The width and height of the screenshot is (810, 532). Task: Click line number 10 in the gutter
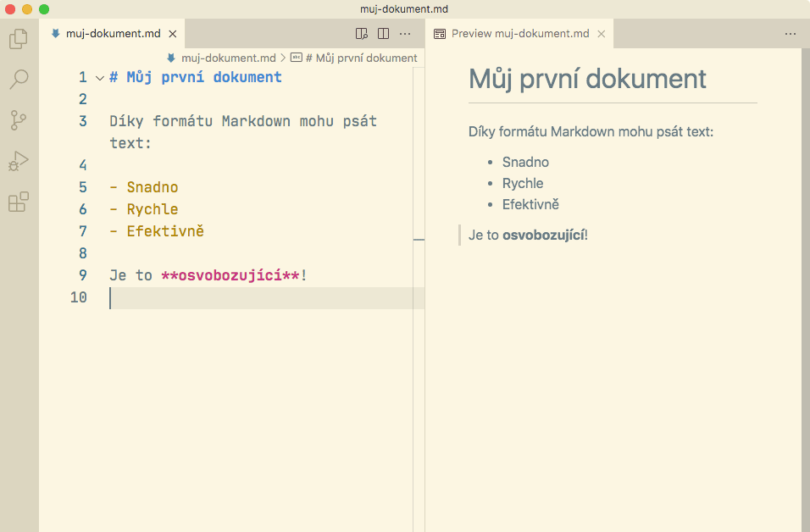pyautogui.click(x=79, y=297)
